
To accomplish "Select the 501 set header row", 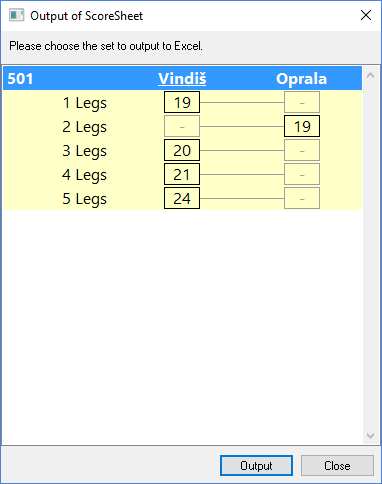I will [182, 78].
